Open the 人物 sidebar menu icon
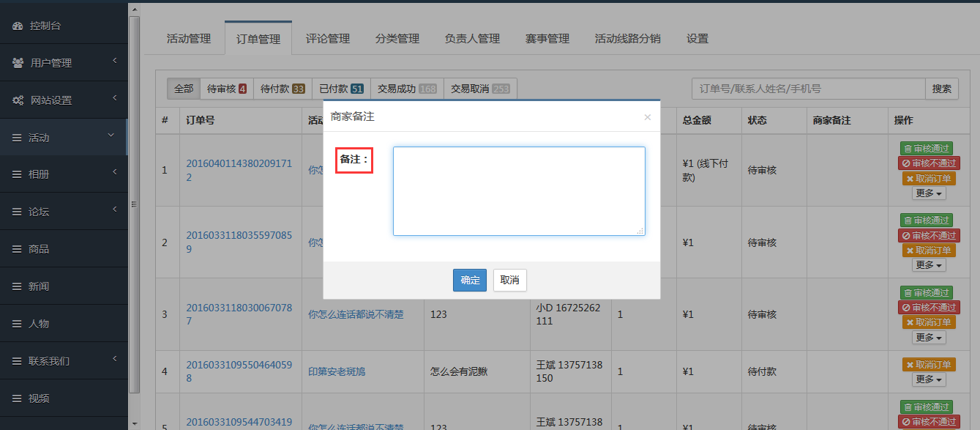This screenshot has width=980, height=430. [17, 324]
